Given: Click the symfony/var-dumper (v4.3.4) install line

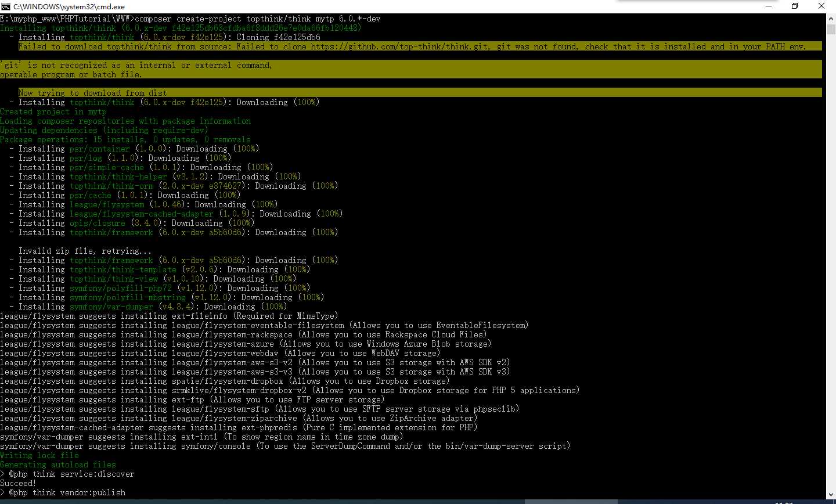Looking at the screenshot, I should [148, 307].
